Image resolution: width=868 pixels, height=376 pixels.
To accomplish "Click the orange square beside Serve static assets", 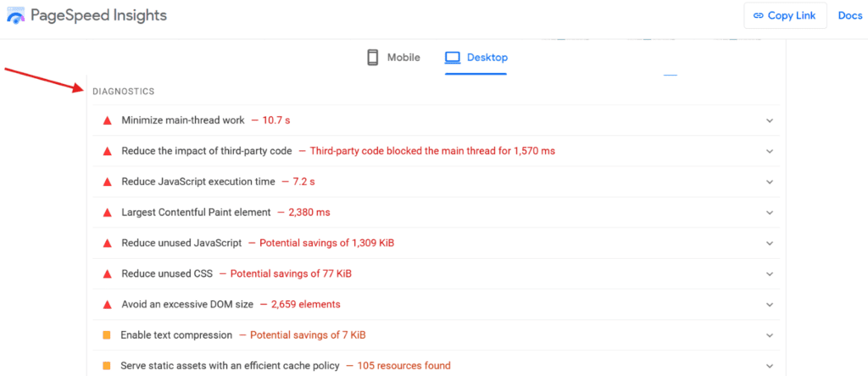I will coord(107,366).
